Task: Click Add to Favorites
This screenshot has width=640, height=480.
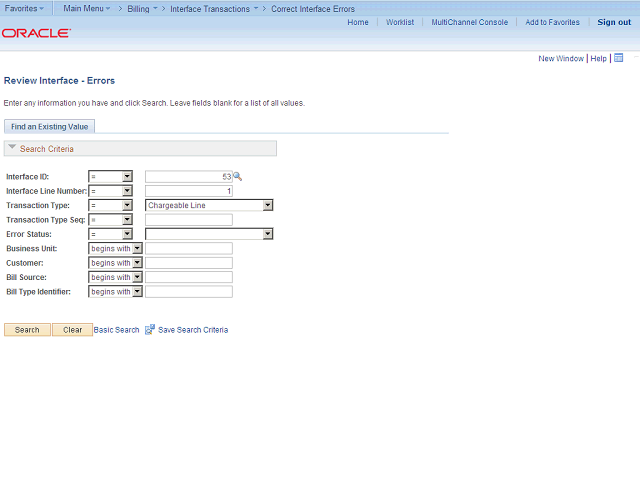Action: click(552, 22)
